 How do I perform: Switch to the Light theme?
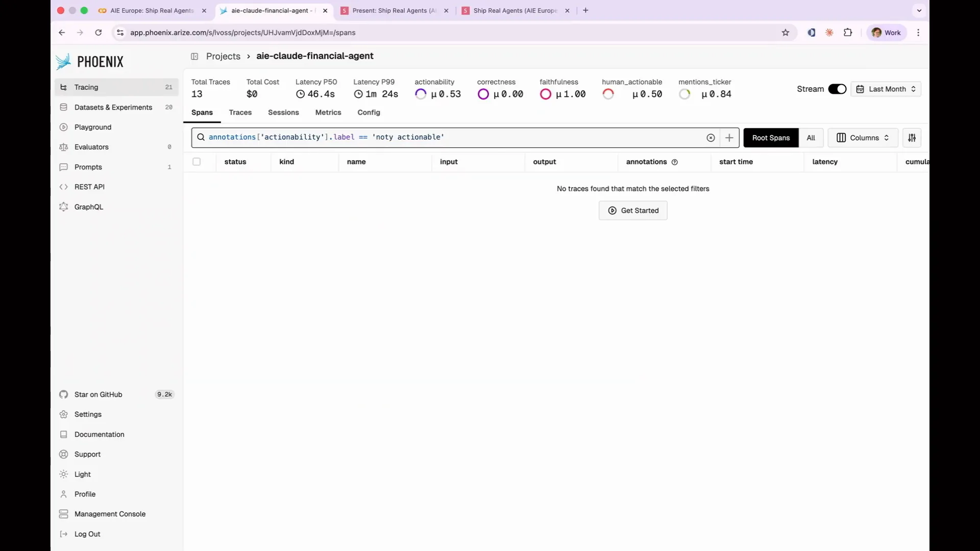coord(116,474)
